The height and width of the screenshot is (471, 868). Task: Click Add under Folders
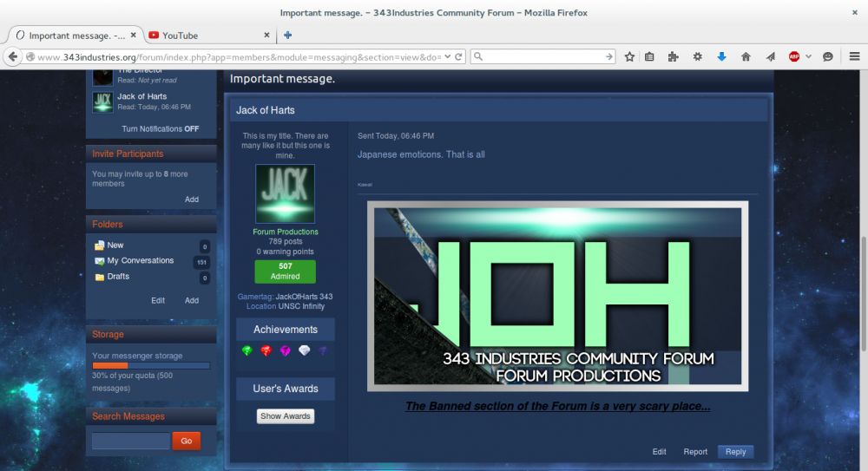(192, 300)
